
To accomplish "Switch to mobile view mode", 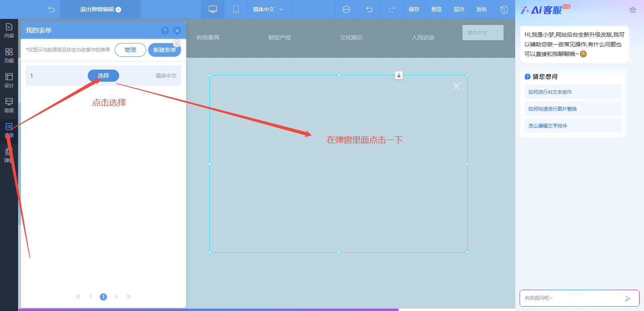I will 236,9.
